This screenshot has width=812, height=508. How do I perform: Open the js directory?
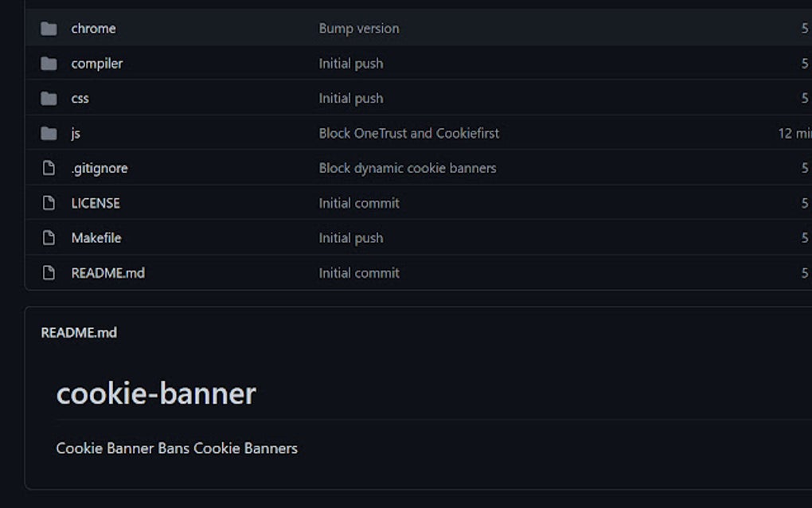click(76, 133)
